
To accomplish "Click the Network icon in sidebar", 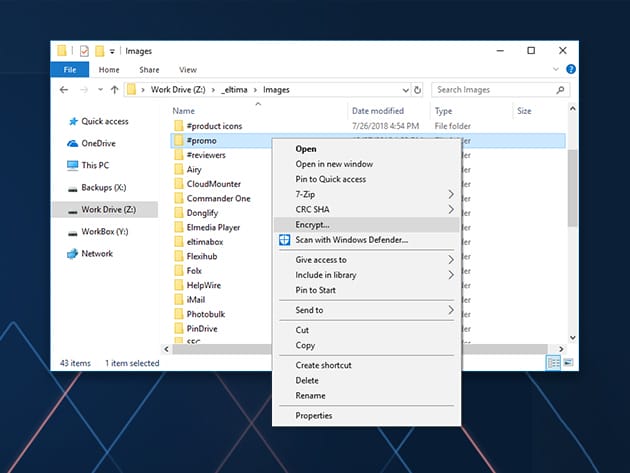I will (x=72, y=254).
